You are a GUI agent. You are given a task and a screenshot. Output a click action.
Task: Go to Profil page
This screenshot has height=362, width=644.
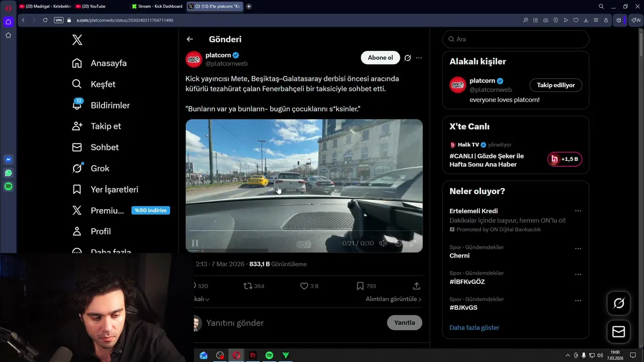pos(91,231)
